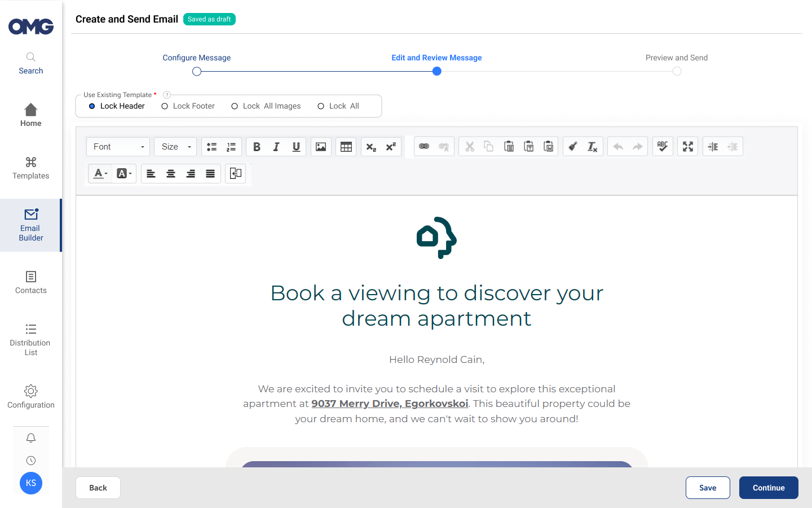Insert a bulleted list
The height and width of the screenshot is (508, 812).
pyautogui.click(x=211, y=147)
